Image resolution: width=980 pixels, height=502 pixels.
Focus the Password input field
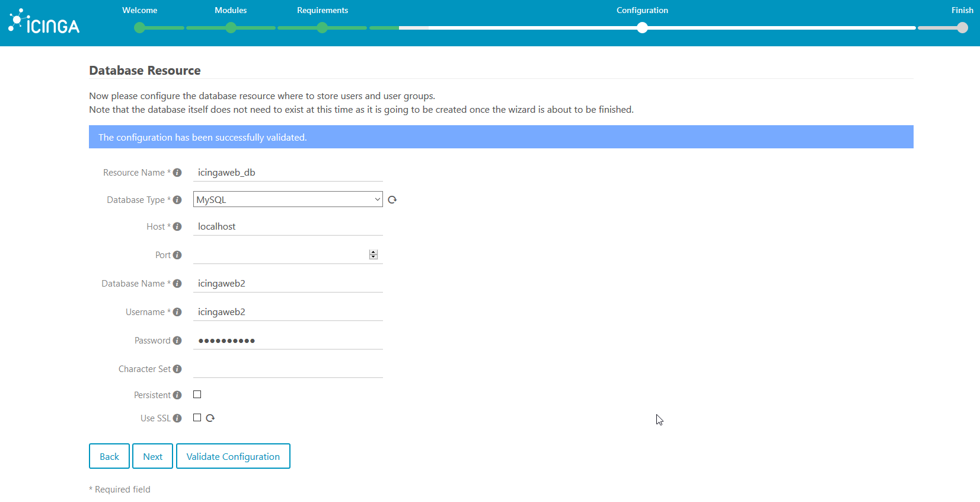tap(288, 341)
